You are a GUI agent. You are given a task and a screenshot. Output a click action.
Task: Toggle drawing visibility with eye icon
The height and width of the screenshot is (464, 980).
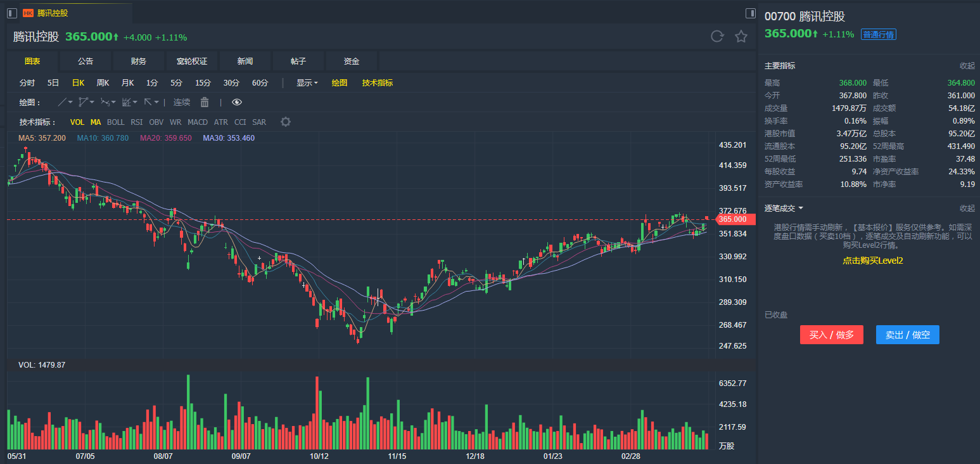(237, 102)
